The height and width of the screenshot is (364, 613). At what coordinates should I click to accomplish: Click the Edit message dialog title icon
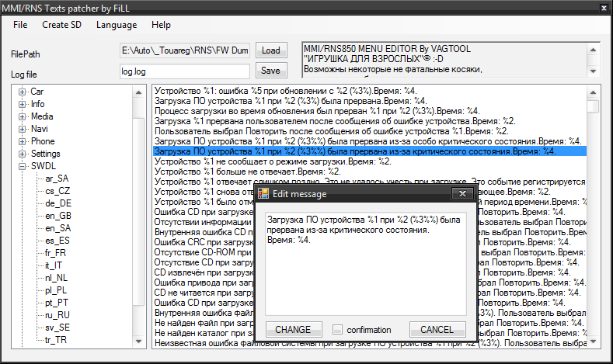coord(263,193)
